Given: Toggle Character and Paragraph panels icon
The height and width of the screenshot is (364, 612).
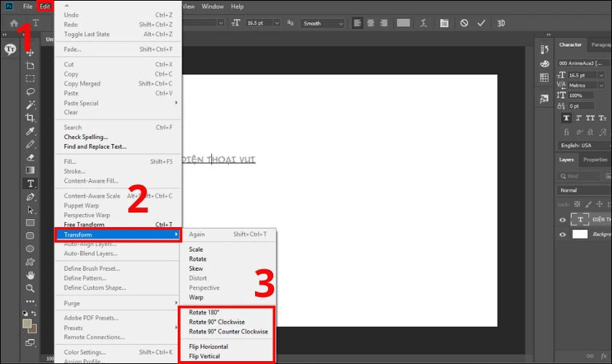Looking at the screenshot, I should tap(444, 23).
